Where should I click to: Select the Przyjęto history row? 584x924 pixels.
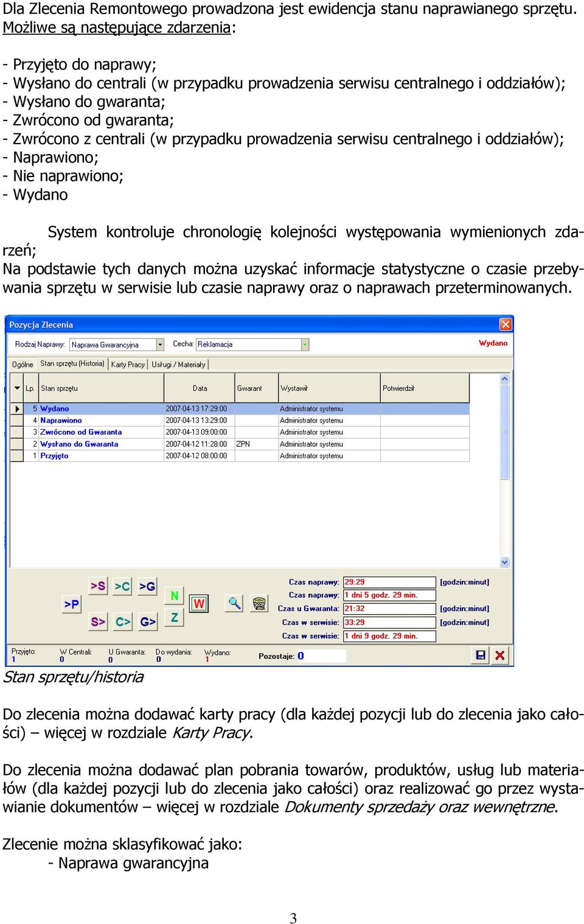(x=240, y=456)
